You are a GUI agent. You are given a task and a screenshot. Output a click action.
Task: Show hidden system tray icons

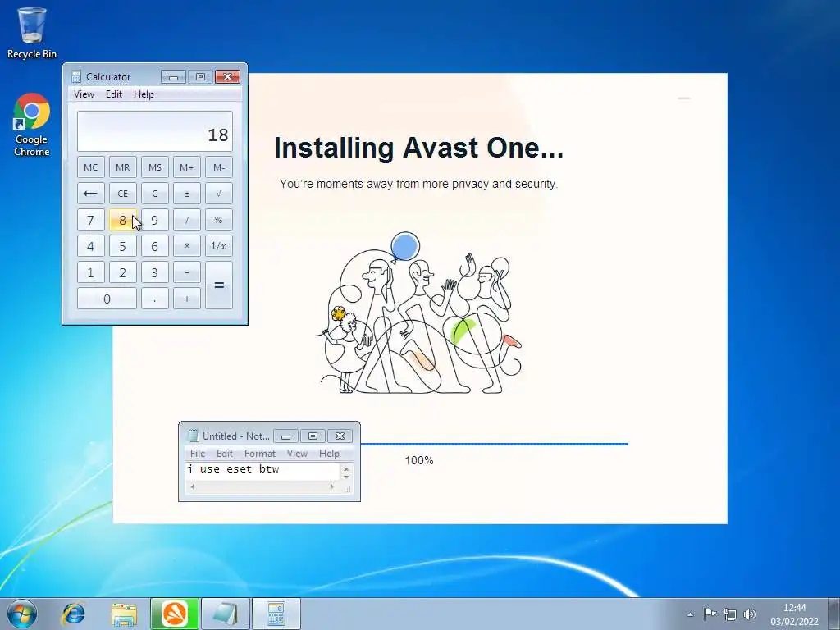point(691,614)
